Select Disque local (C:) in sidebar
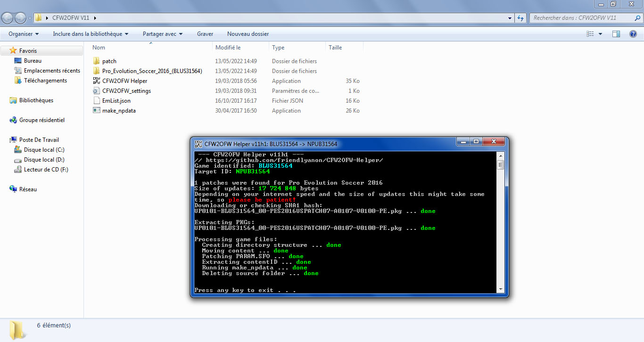The width and height of the screenshot is (644, 342). pyautogui.click(x=44, y=150)
